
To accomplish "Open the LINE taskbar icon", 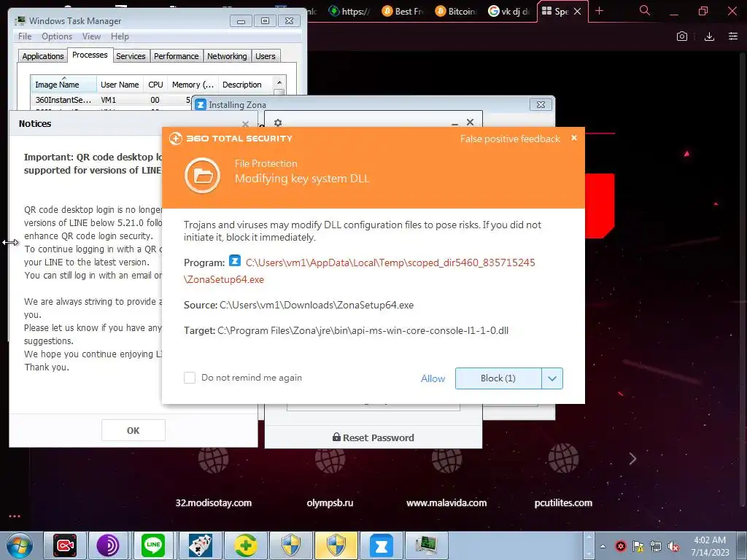I will click(x=153, y=545).
